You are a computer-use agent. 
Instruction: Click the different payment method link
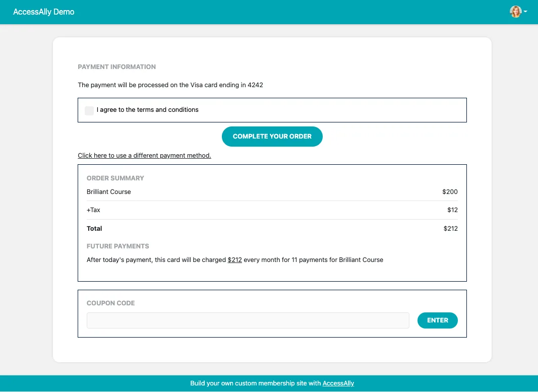coord(144,156)
